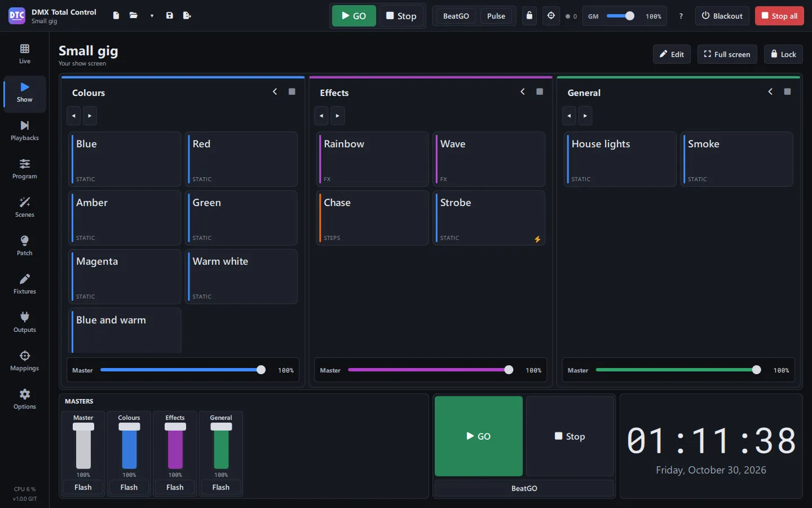Collapse the Colours panel with its chevron
The height and width of the screenshot is (508, 812).
[275, 91]
